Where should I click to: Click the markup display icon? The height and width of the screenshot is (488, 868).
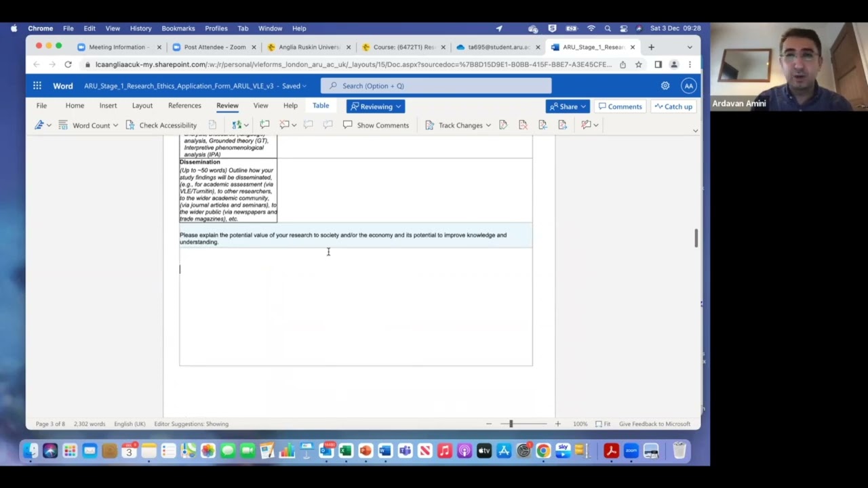(586, 125)
